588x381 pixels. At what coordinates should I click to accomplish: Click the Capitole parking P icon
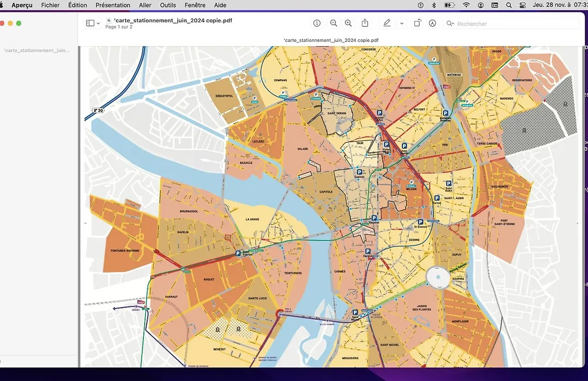(x=359, y=172)
